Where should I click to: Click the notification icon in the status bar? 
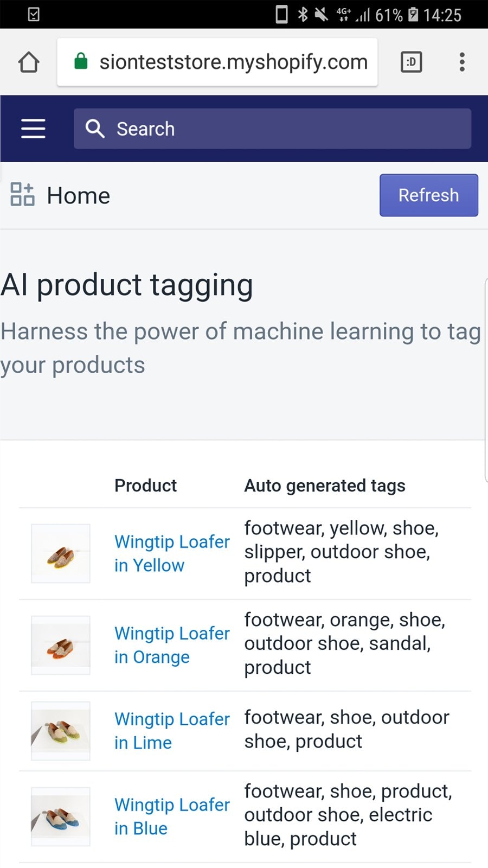[x=34, y=14]
